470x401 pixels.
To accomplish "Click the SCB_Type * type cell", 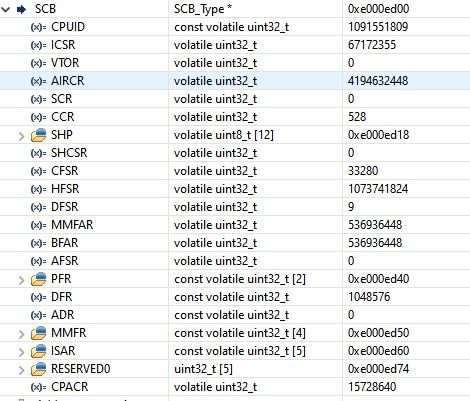I will tap(203, 9).
